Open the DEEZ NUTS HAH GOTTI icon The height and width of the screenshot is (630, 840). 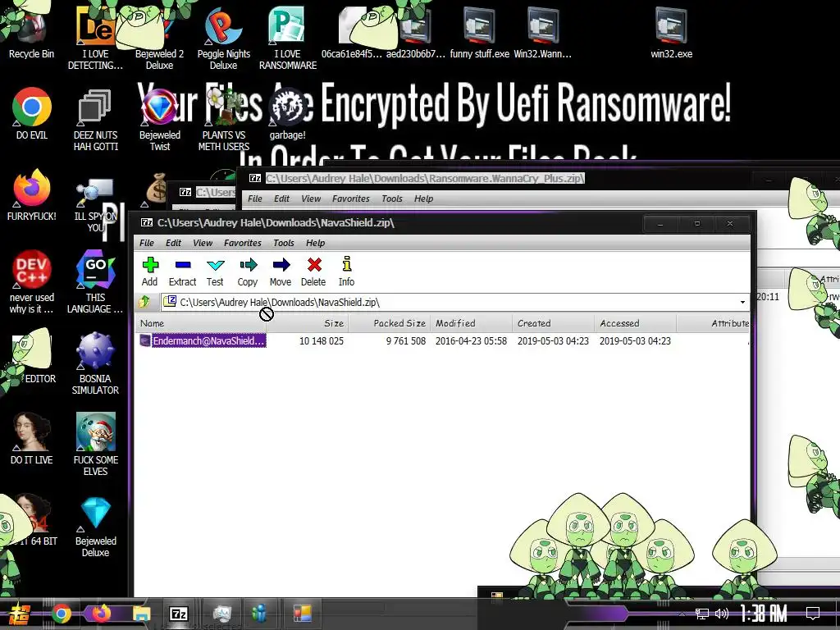pyautogui.click(x=95, y=120)
